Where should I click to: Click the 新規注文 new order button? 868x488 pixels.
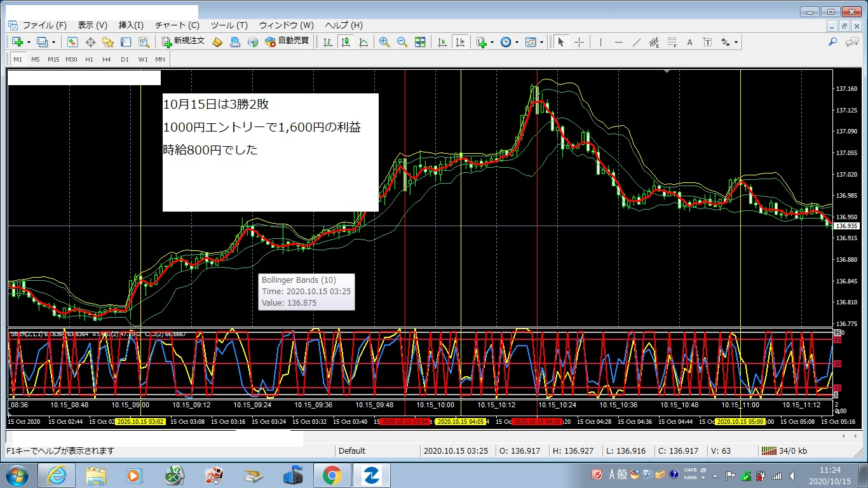click(x=183, y=42)
